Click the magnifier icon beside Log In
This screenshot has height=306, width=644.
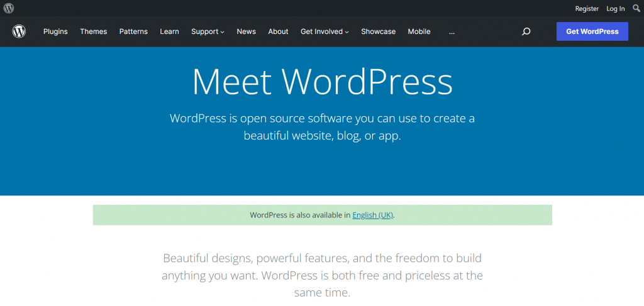636,8
